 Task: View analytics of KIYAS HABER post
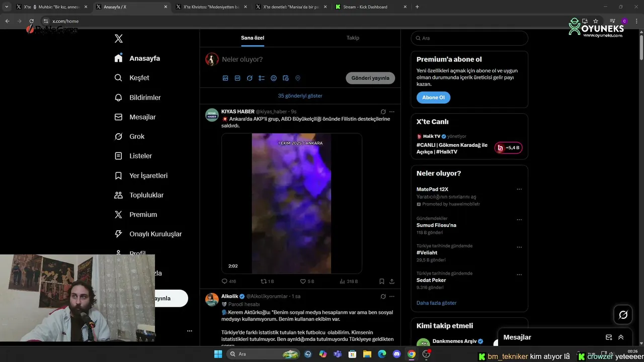(349, 282)
